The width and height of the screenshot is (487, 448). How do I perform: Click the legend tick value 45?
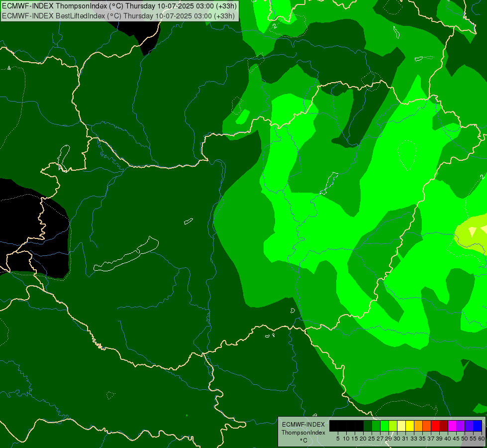456,439
